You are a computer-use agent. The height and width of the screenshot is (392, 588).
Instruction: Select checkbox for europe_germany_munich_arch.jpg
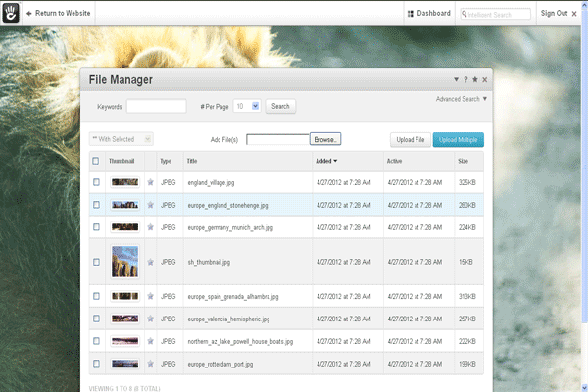pyautogui.click(x=95, y=227)
